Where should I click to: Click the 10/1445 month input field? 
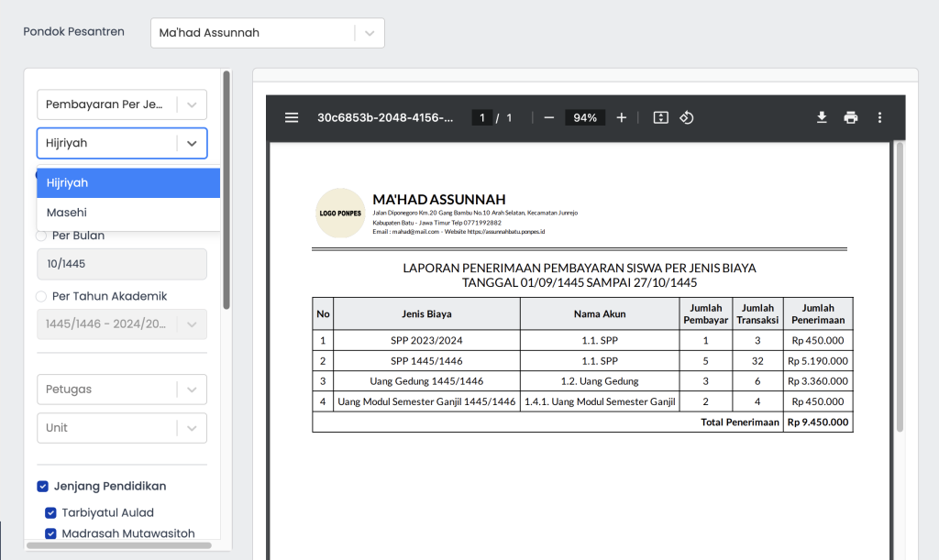coord(122,264)
